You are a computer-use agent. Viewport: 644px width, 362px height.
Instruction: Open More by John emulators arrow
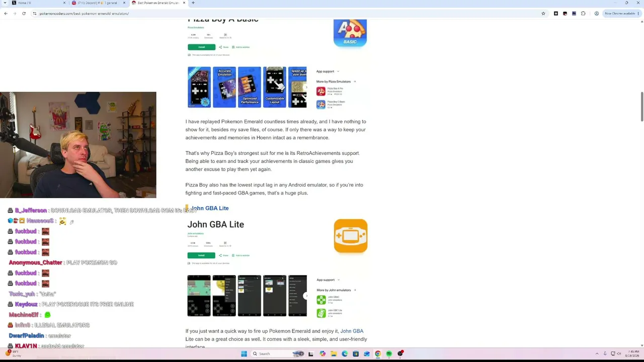355,290
